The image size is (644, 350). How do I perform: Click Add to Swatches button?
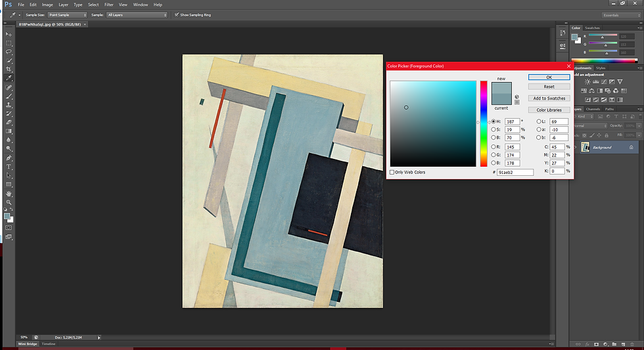tap(549, 98)
